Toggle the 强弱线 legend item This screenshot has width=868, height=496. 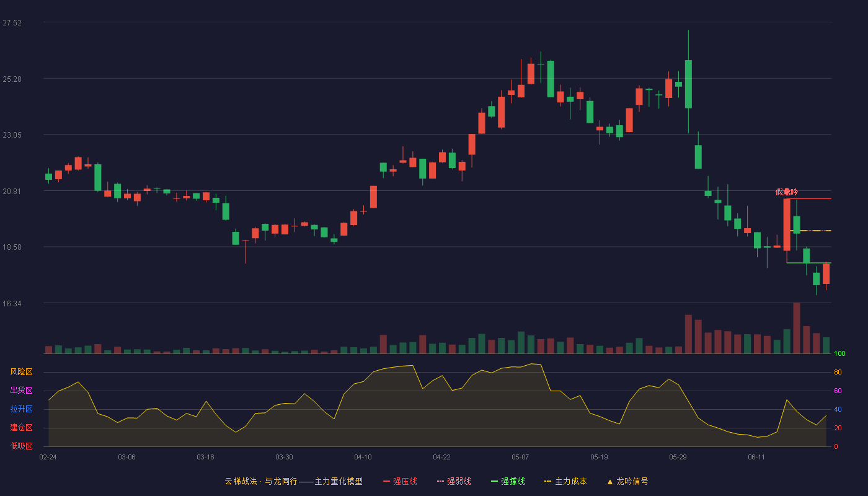pyautogui.click(x=454, y=481)
